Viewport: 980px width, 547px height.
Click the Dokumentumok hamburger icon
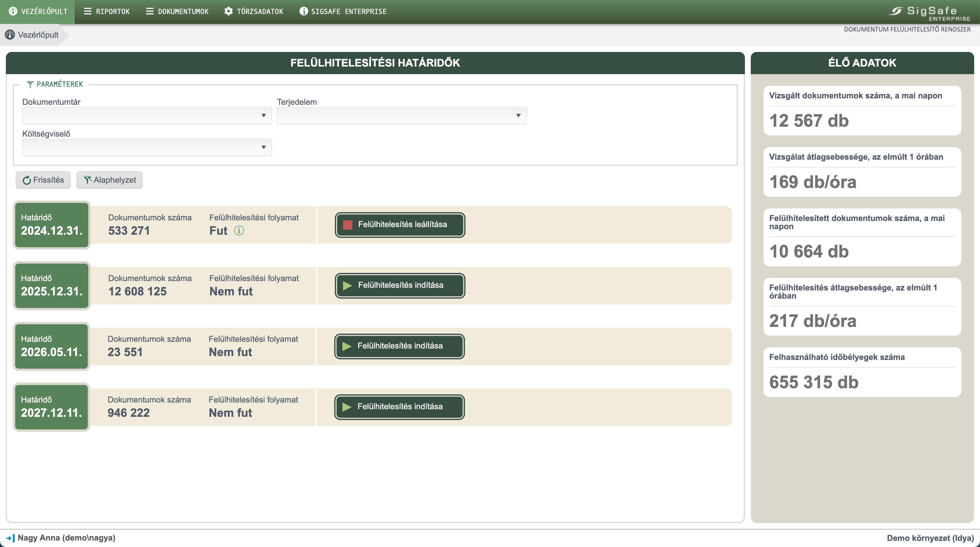[150, 11]
